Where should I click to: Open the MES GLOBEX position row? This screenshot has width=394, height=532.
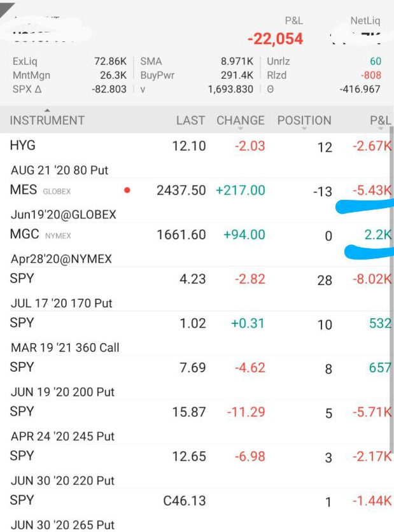pos(195,200)
